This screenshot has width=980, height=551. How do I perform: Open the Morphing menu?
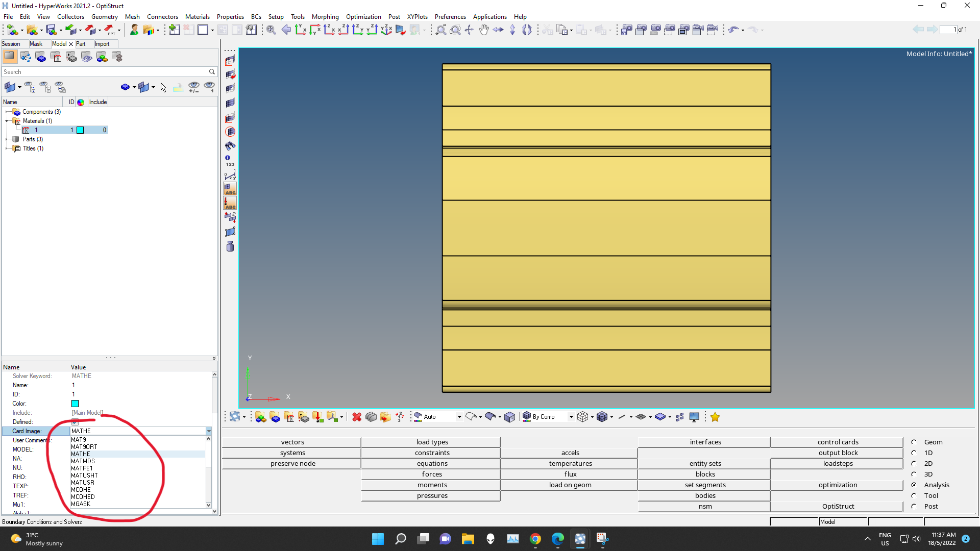[325, 17]
